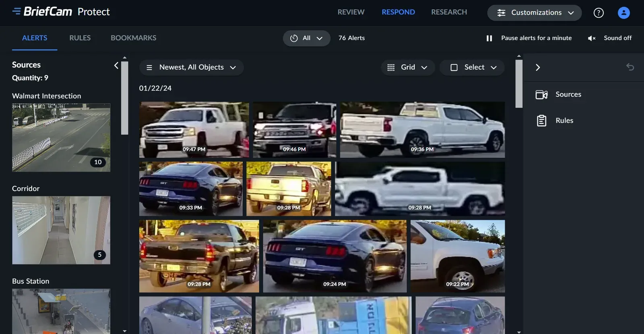The width and height of the screenshot is (644, 334).
Task: Go to the REVIEW tab
Action: coord(351,12)
